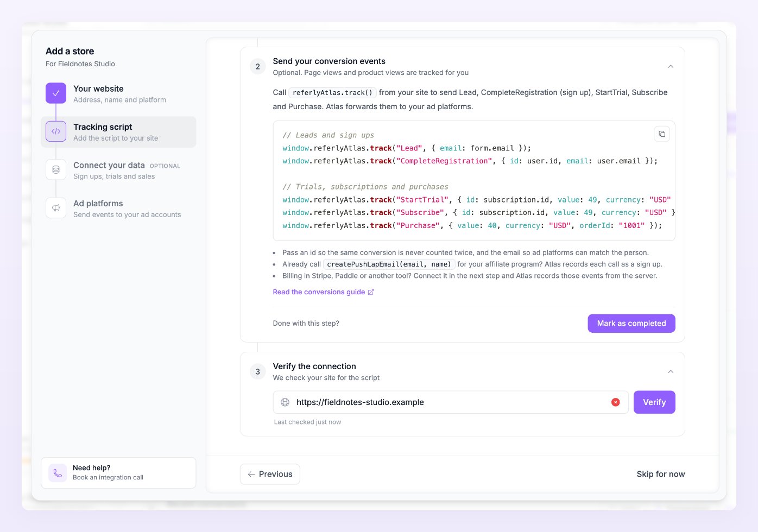Go to Connect your data step

[118, 170]
